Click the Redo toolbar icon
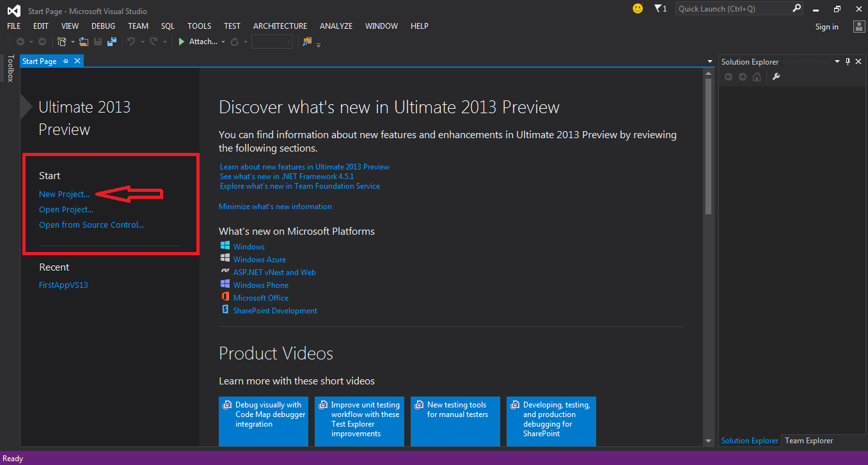Screen dimensions: 868x465 click(154, 42)
